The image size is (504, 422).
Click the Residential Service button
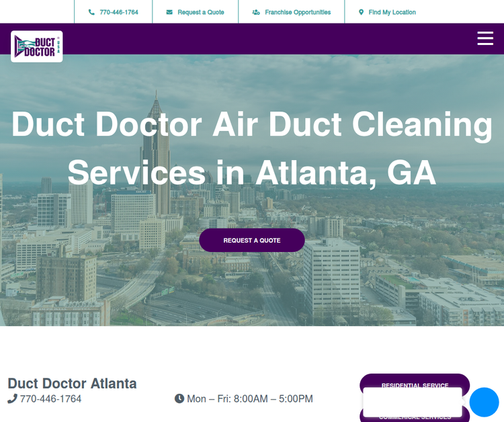coord(415,381)
